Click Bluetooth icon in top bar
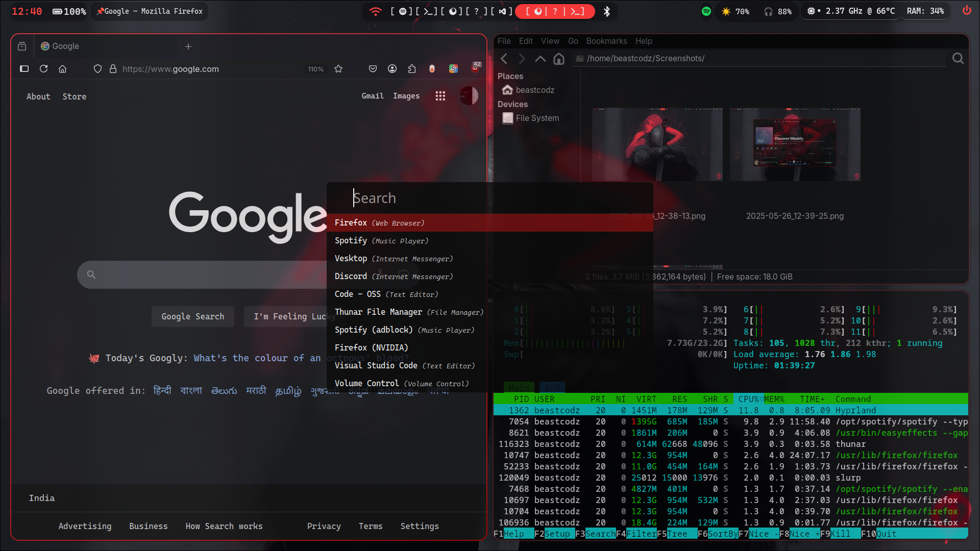Screen dimensions: 980x551 pyautogui.click(x=607, y=11)
